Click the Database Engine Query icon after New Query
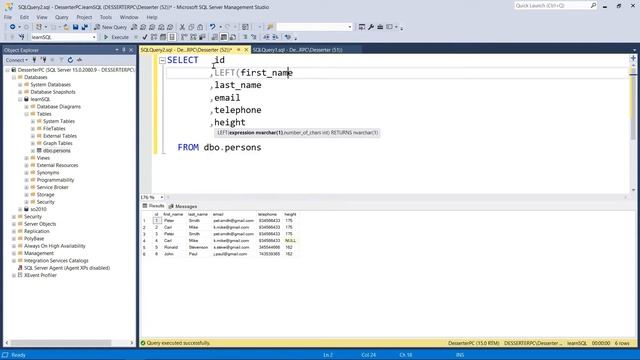The image size is (640, 360). pyautogui.click(x=134, y=27)
